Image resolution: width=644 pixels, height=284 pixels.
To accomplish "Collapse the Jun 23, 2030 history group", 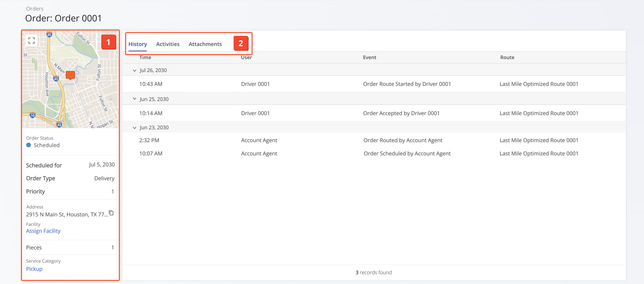I will 135,127.
